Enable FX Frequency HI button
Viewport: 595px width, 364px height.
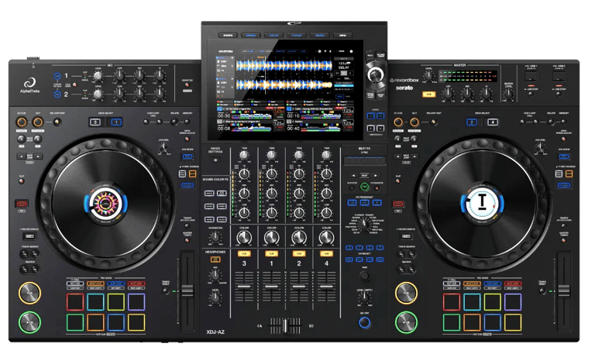point(377,203)
